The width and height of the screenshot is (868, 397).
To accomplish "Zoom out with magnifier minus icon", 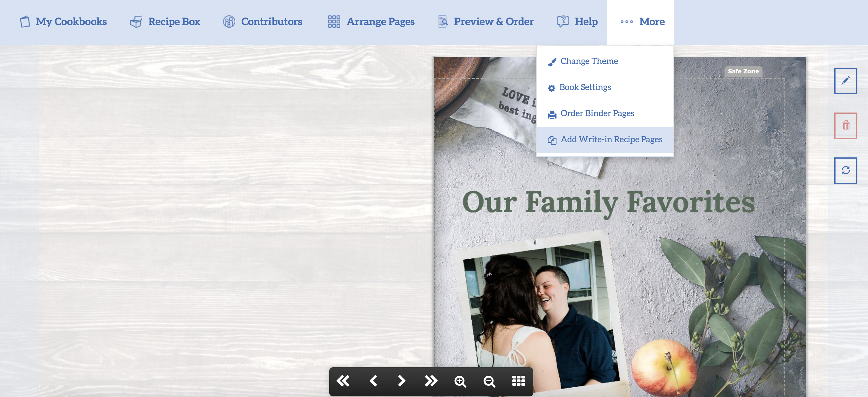I will [x=489, y=381].
